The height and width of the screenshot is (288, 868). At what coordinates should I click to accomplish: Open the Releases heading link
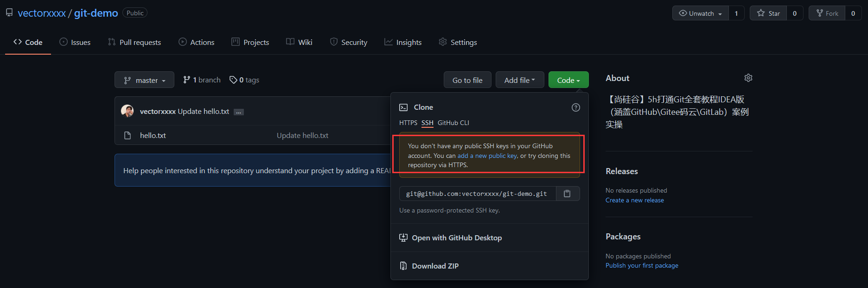point(622,171)
